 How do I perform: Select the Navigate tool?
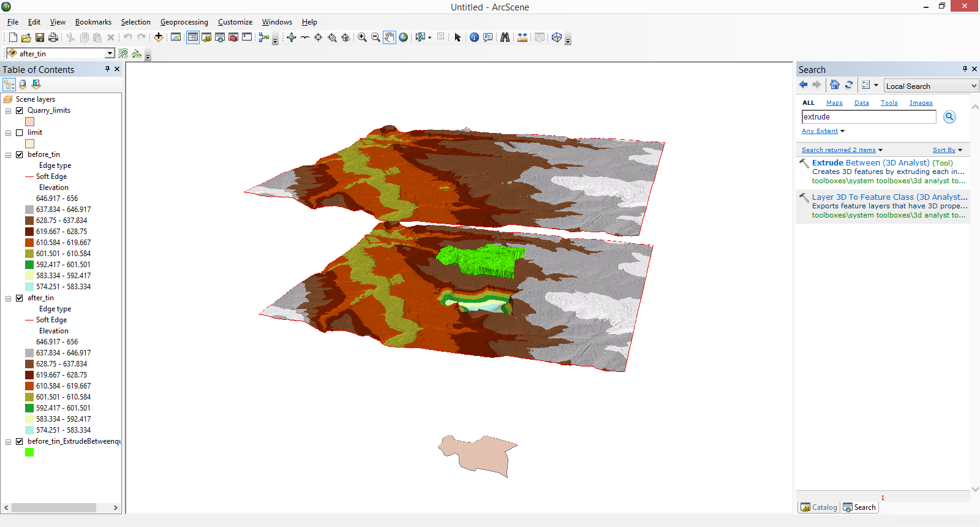(x=292, y=37)
